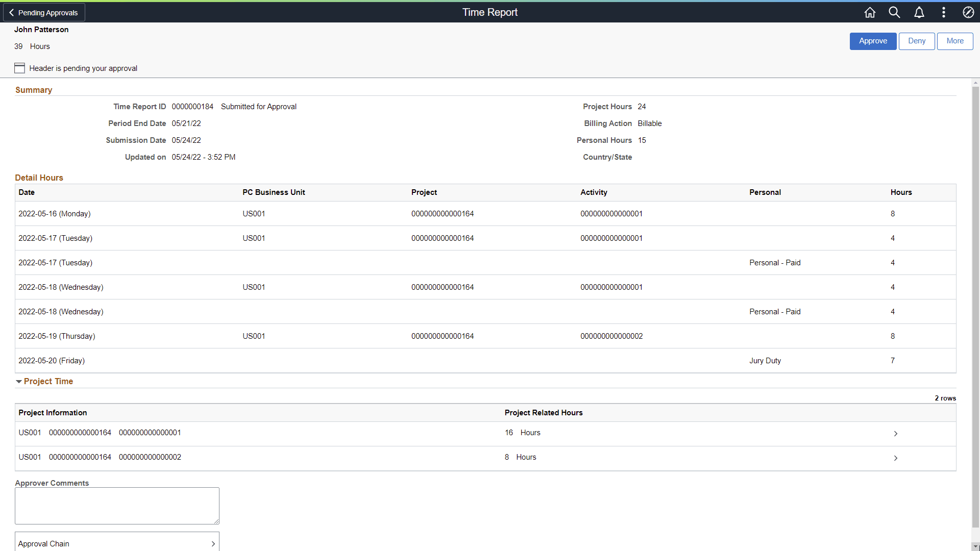View Notifications via the bell icon

pos(919,12)
